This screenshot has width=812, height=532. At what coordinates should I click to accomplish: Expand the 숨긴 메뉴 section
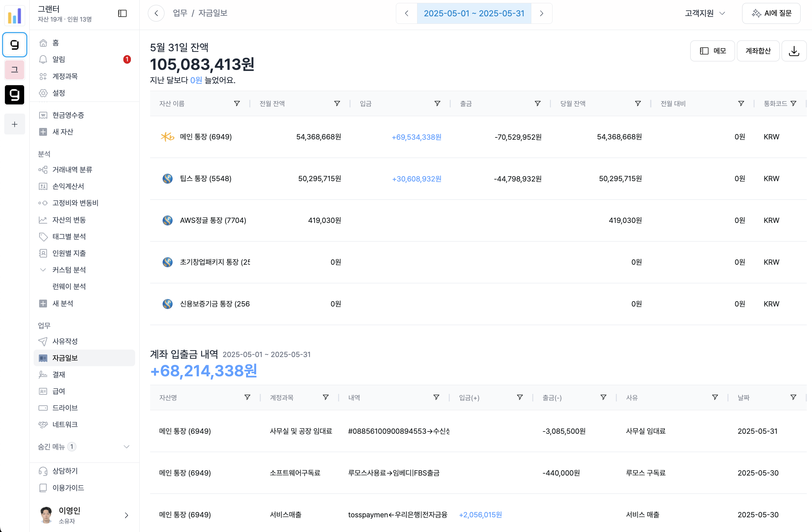coord(126,447)
